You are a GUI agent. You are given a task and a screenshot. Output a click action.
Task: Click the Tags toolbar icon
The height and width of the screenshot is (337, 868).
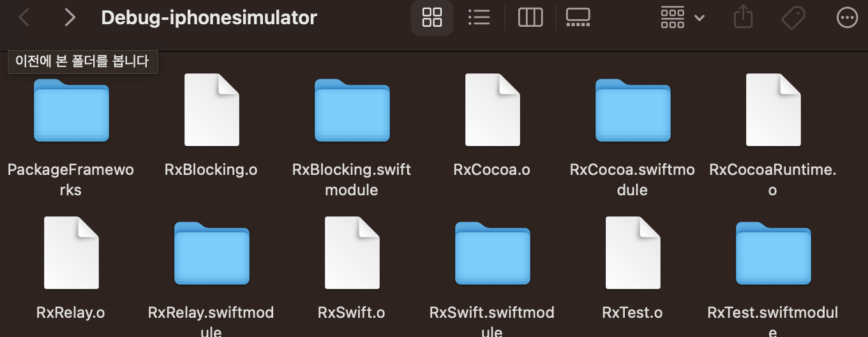click(793, 18)
